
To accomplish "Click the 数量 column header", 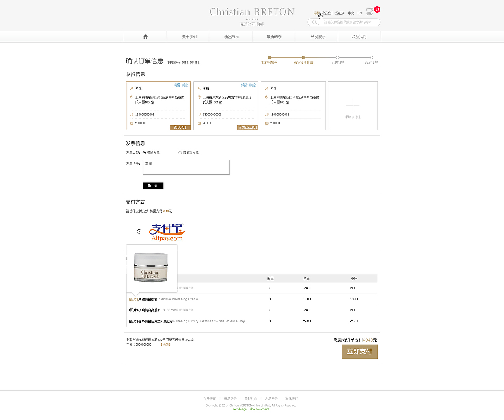I will [270, 279].
